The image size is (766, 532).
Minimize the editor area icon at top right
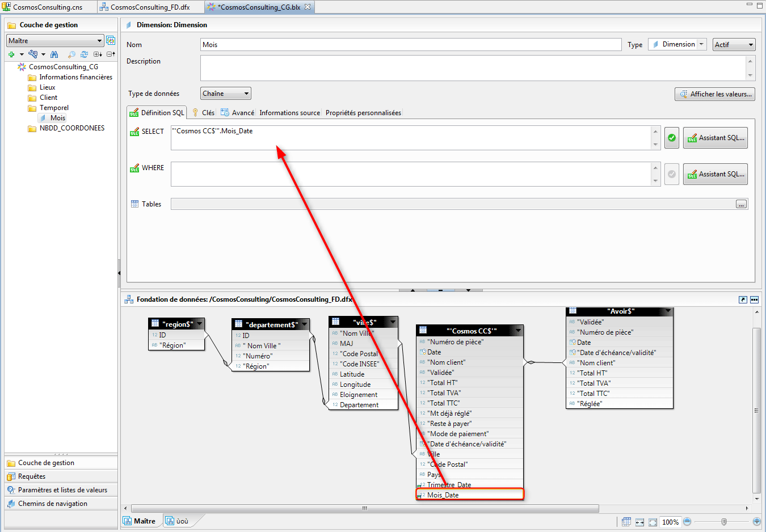(x=749, y=5)
